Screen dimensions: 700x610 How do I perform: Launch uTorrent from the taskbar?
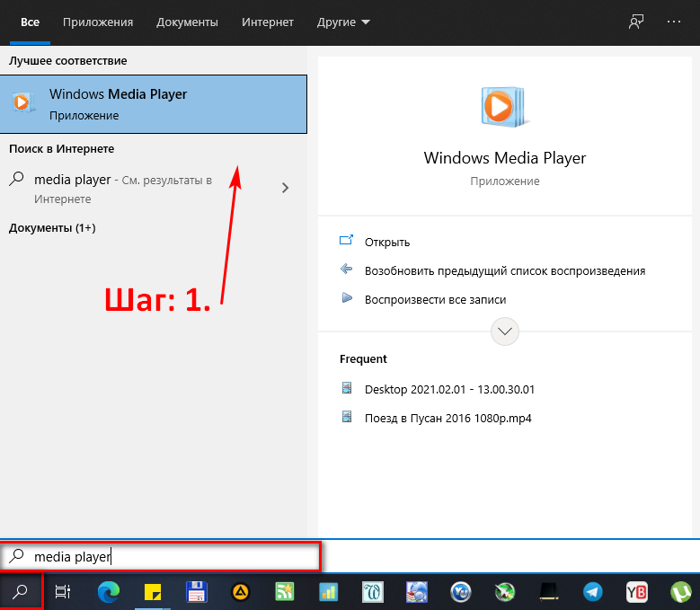click(x=681, y=592)
